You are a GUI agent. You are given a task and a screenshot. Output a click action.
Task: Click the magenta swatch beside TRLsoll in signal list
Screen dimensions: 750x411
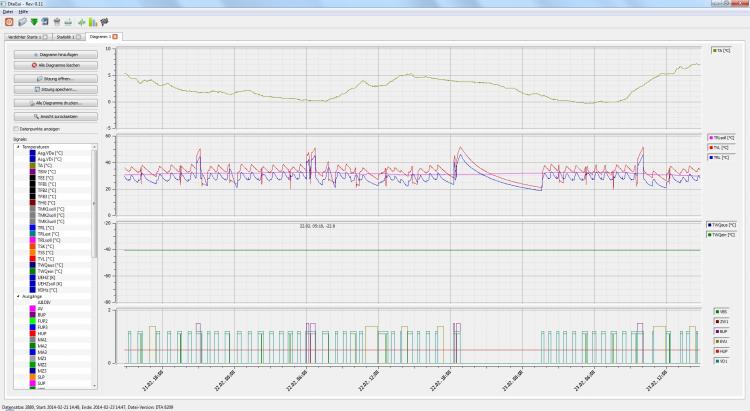pos(33,240)
